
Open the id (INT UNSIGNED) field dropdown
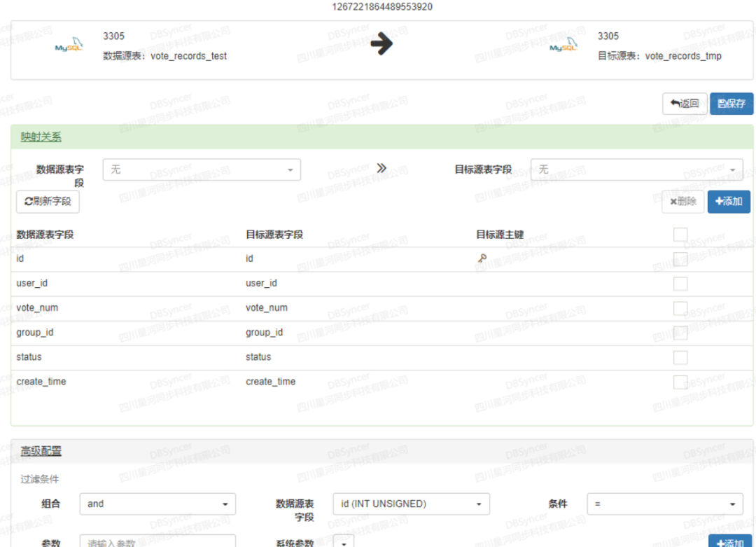(412, 504)
